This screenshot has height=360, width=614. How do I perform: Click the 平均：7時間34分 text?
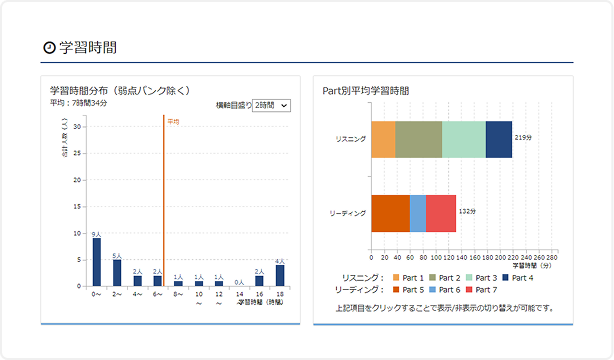pyautogui.click(x=78, y=103)
